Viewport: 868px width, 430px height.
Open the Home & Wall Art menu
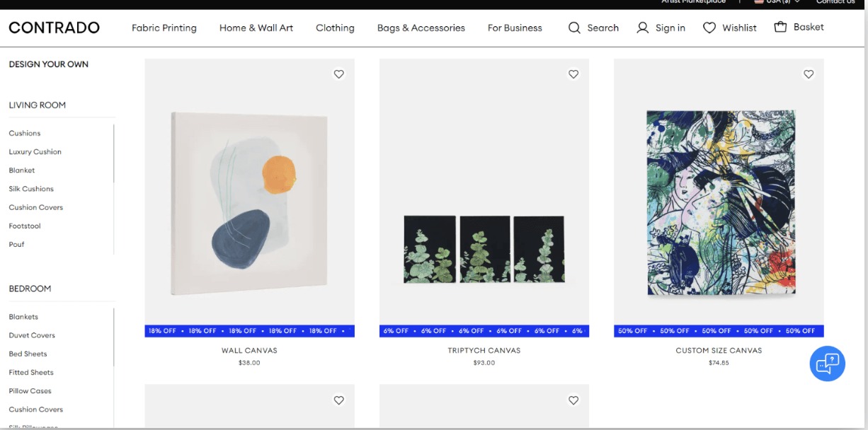pyautogui.click(x=256, y=28)
